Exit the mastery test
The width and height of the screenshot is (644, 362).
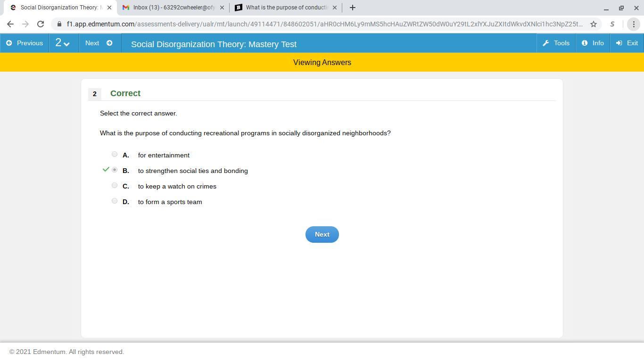click(x=627, y=43)
